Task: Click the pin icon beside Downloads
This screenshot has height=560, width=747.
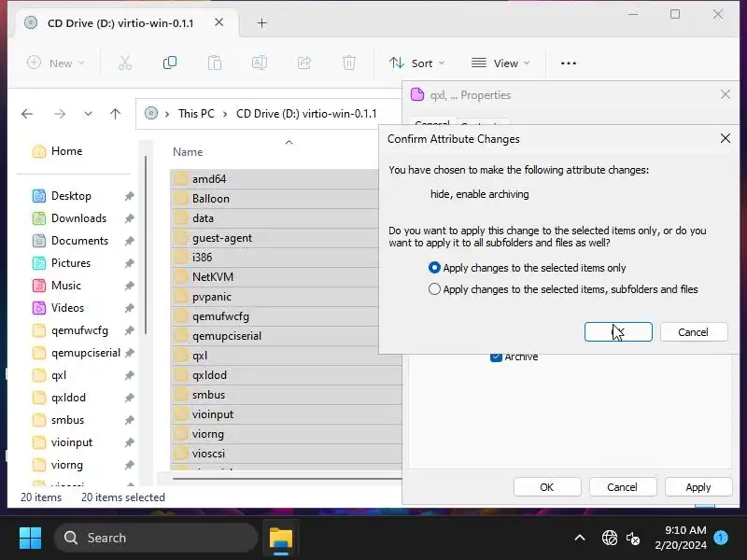Action: click(x=129, y=218)
